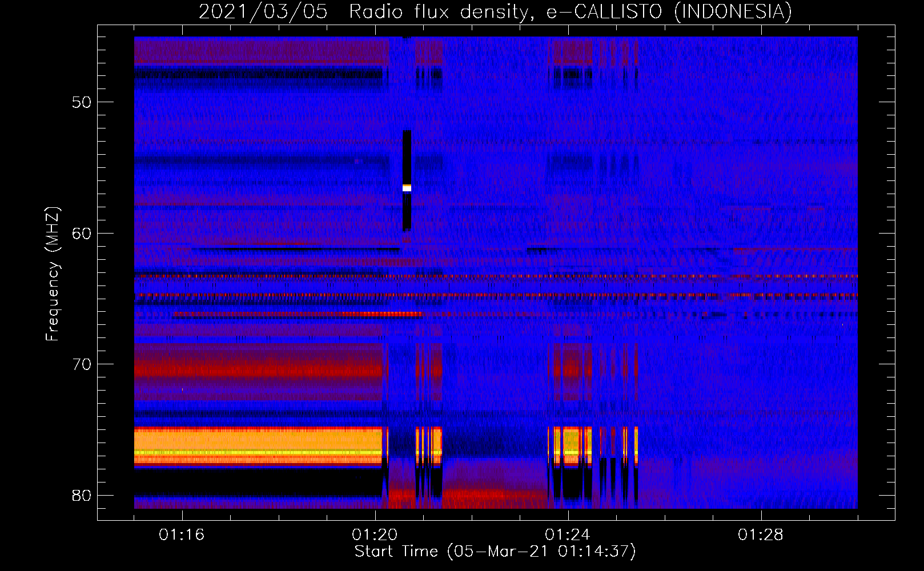This screenshot has width=924, height=571.
Task: Click the 01:16 time tick label
Action: [x=182, y=535]
